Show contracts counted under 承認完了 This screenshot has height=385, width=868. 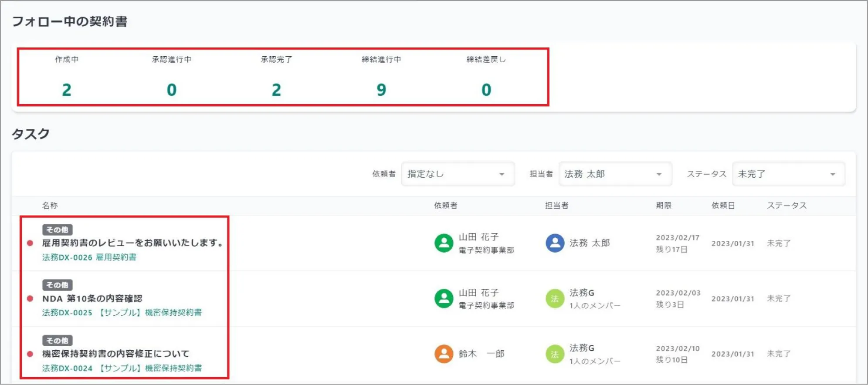click(x=276, y=90)
